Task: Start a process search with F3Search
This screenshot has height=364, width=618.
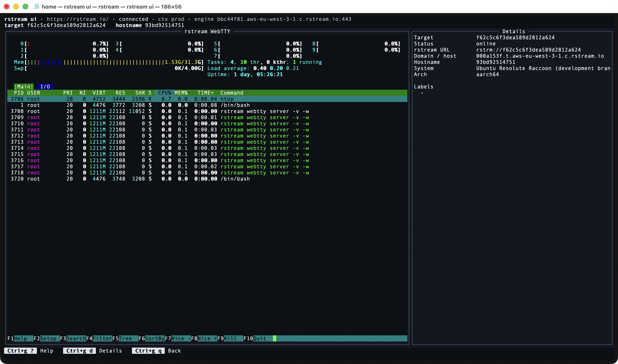Action: pyautogui.click(x=73, y=338)
